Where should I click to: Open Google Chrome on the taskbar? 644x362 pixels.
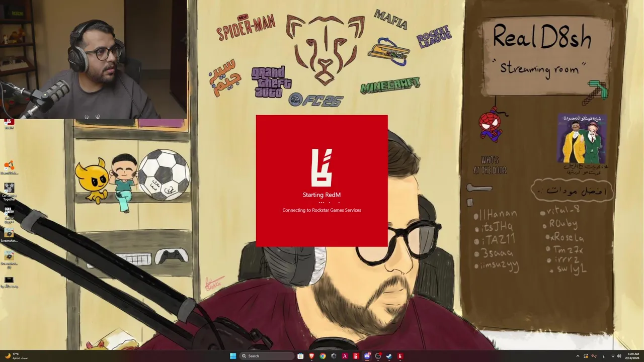coord(323,356)
